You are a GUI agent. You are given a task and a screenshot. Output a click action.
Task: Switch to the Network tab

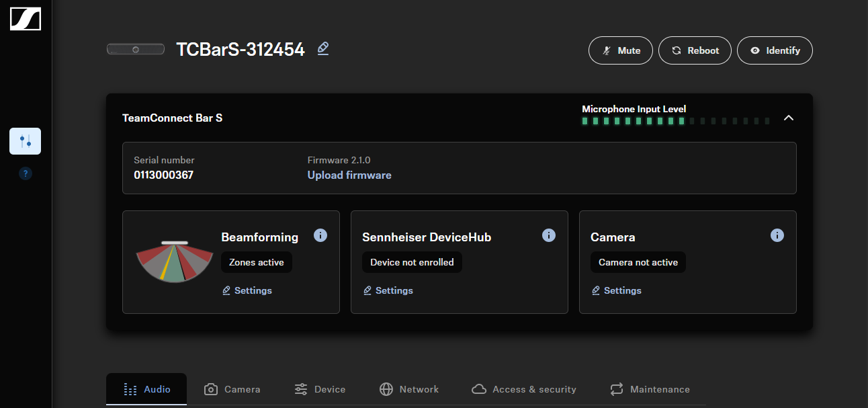pyautogui.click(x=408, y=389)
